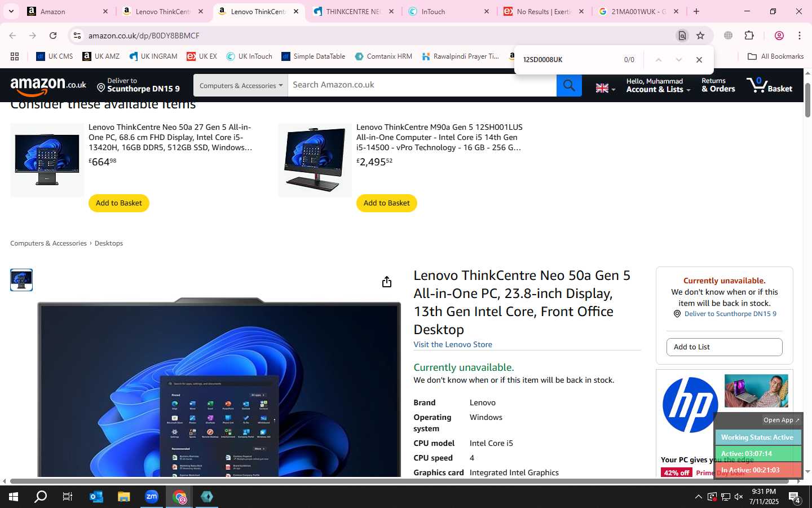Open Windows search from taskbar
Screen dimensions: 812x508
click(41, 497)
